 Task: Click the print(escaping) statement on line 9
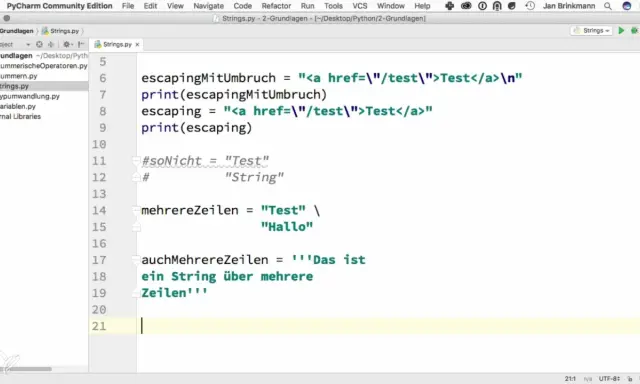[x=197, y=128]
